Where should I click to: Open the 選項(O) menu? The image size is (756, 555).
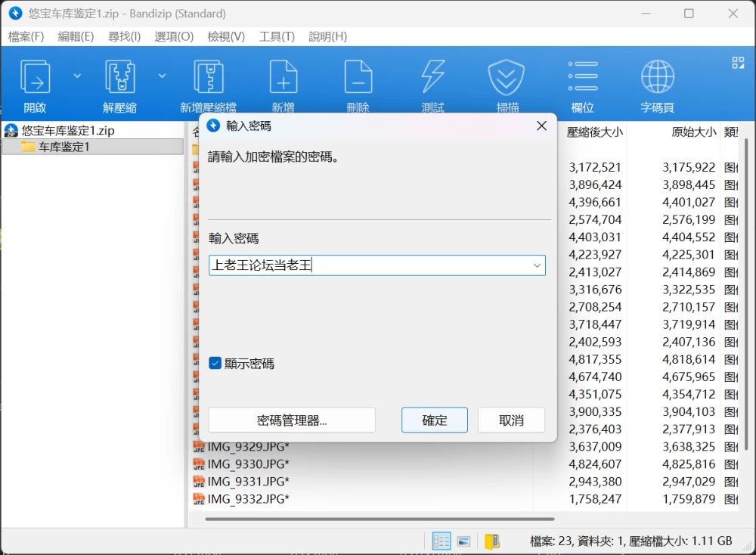point(174,36)
